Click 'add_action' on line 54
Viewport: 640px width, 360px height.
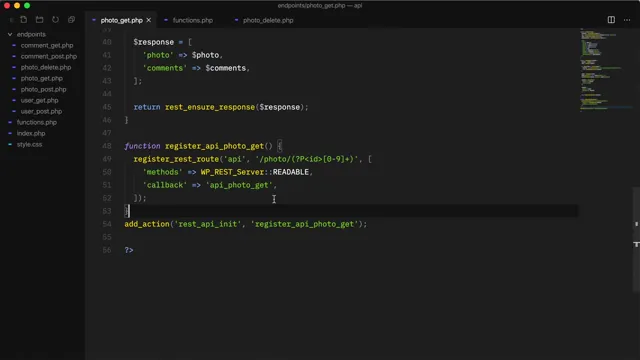click(147, 224)
